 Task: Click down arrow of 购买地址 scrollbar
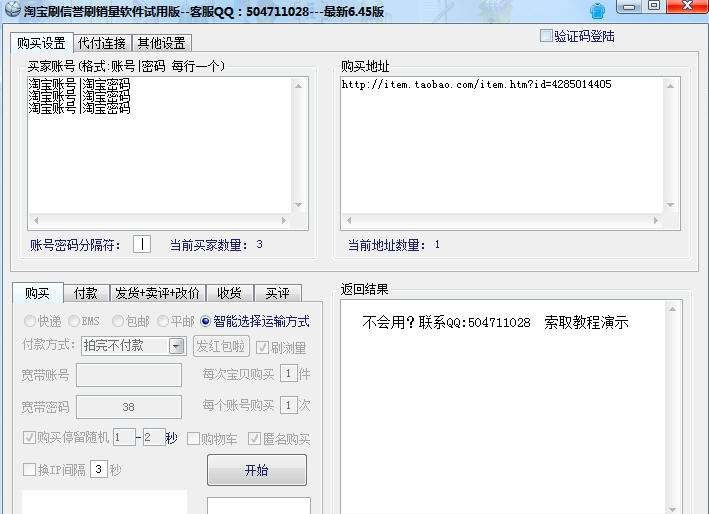[671, 205]
